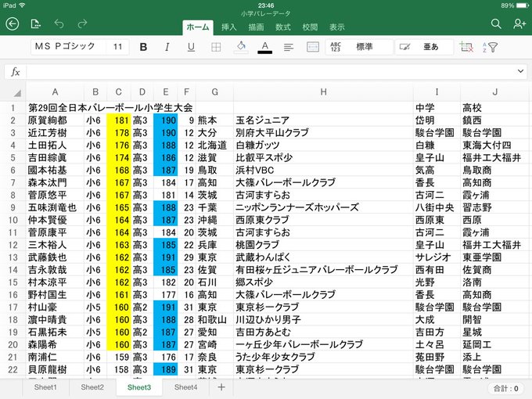This screenshot has height=399, width=532.
Task: Expand the formula bar chevron
Action: 520,71
